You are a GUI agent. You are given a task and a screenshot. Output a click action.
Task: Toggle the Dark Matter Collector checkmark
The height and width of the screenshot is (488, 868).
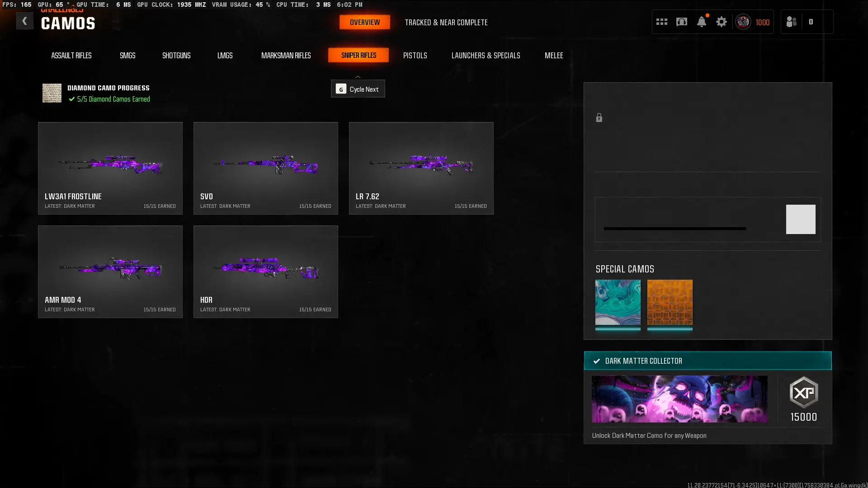pyautogui.click(x=597, y=361)
